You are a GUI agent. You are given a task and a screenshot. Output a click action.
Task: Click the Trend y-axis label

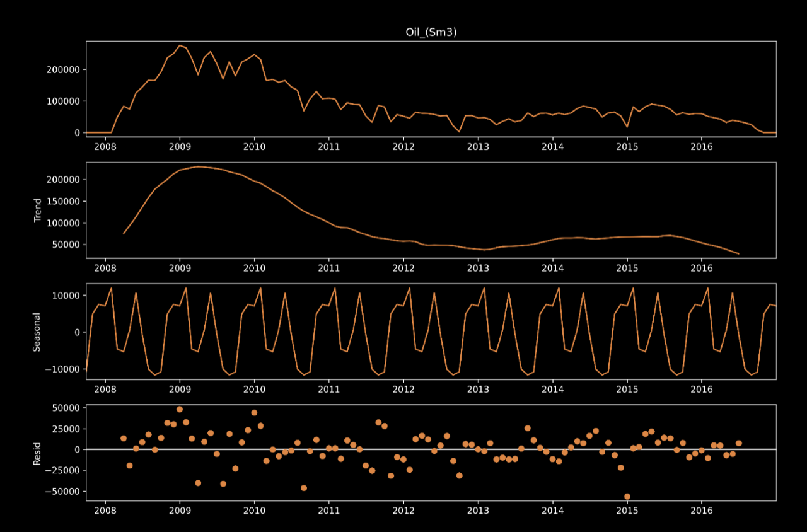(38, 210)
